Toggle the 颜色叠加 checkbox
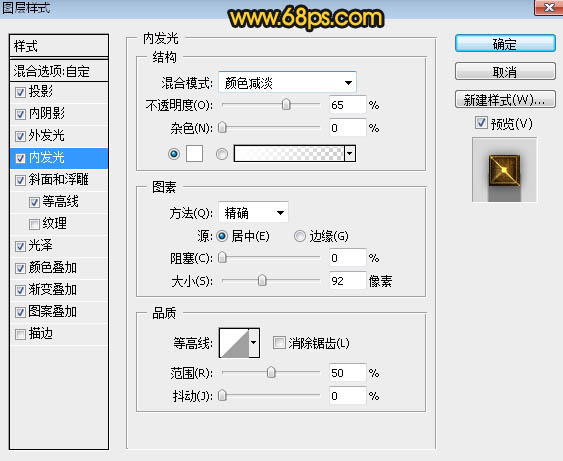 coord(20,268)
